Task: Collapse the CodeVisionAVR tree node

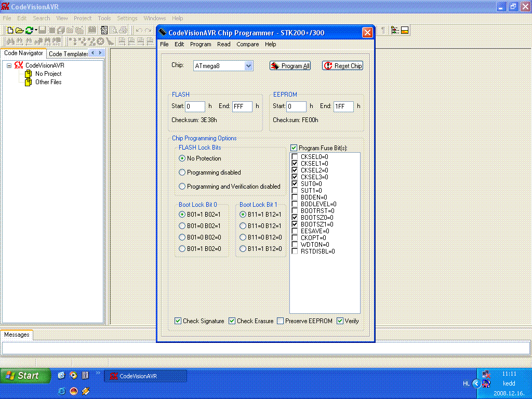Action: (9, 65)
